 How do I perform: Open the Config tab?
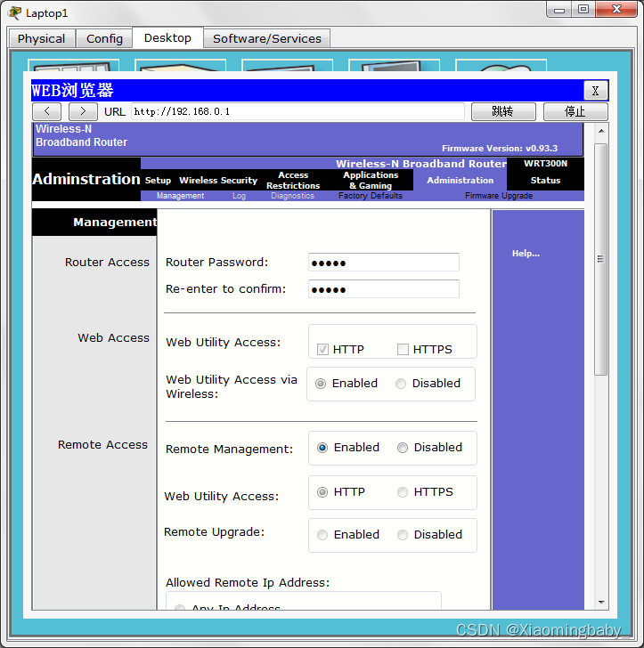(104, 39)
